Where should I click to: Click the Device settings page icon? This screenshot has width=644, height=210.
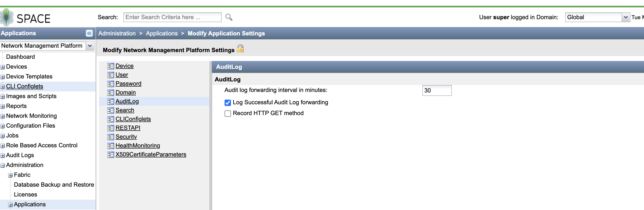point(110,66)
